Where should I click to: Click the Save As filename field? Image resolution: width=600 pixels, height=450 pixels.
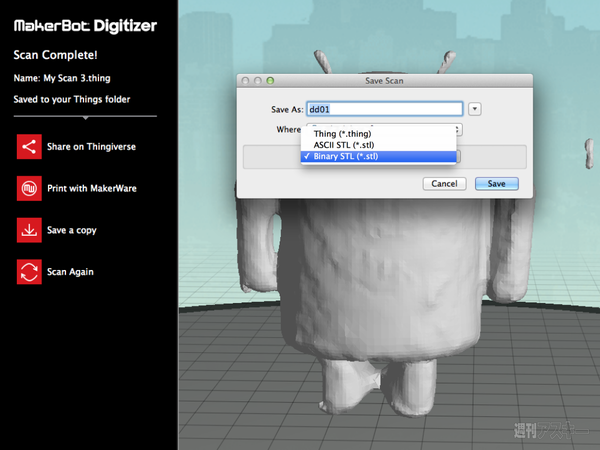click(385, 109)
